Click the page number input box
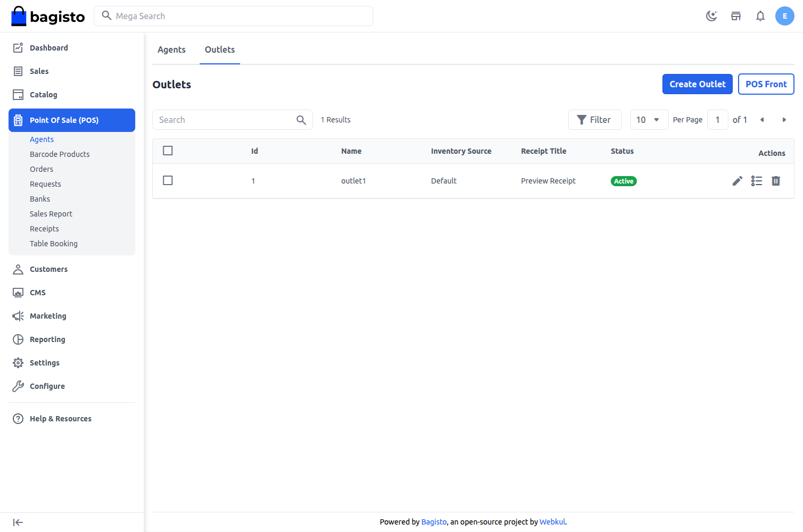The height and width of the screenshot is (532, 803). 718,120
